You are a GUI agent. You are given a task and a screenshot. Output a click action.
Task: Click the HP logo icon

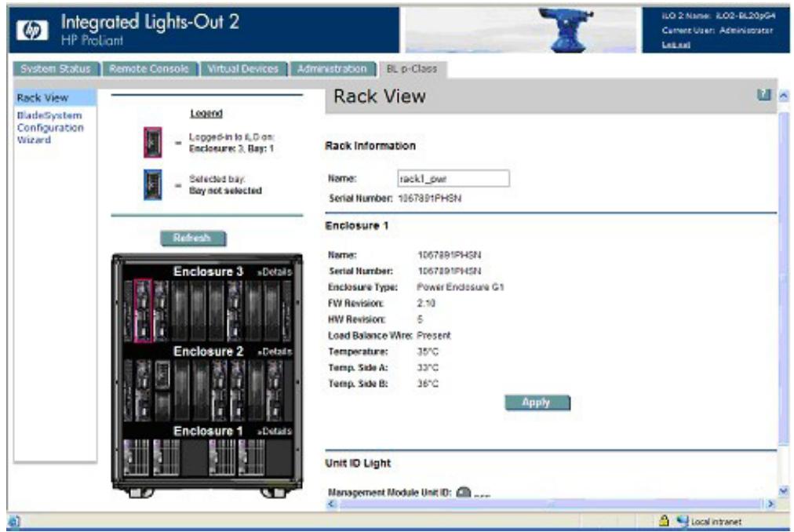click(32, 31)
